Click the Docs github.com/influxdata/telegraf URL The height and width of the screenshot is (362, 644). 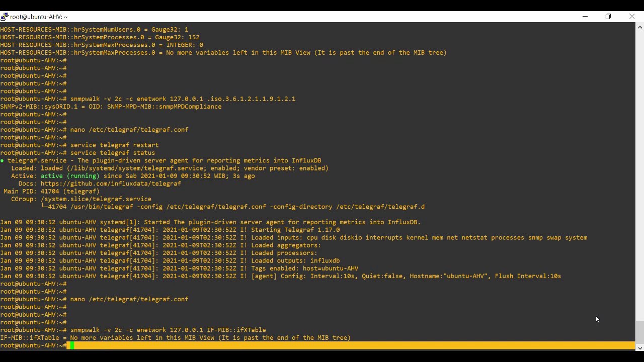tap(111, 184)
